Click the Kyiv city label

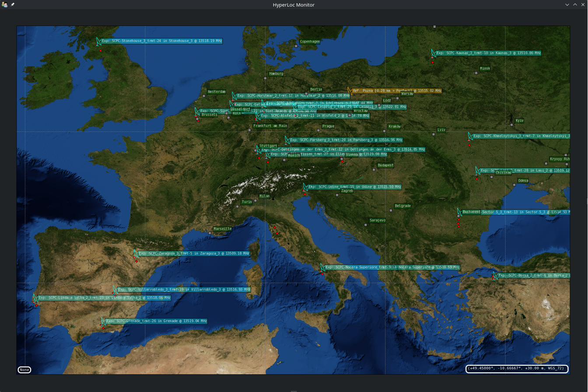[x=520, y=121]
